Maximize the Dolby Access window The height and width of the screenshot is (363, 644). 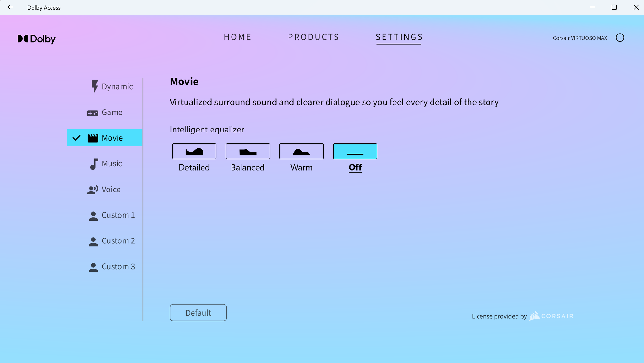[x=614, y=7]
